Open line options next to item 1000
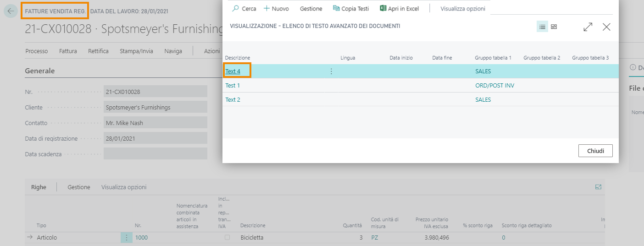 pos(126,238)
